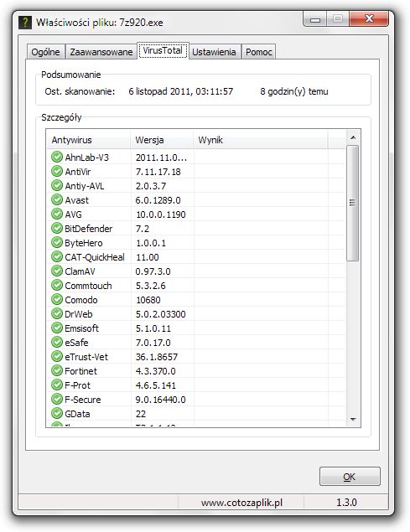Click the green check icon beside F-Prot
The height and width of the screenshot is (532, 410).
click(x=57, y=385)
